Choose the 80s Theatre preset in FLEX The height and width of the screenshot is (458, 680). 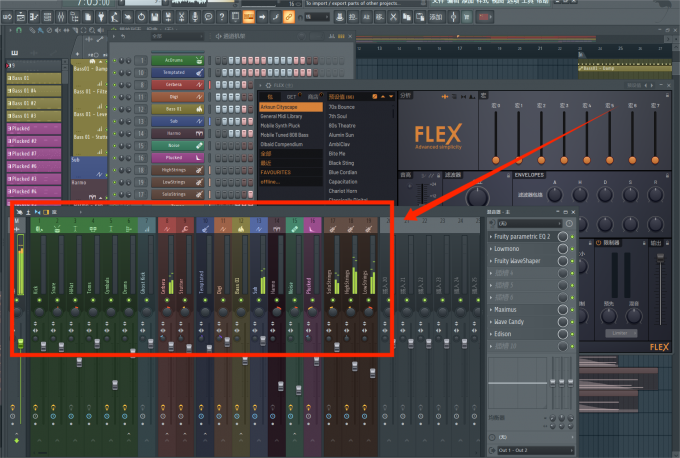pos(342,125)
